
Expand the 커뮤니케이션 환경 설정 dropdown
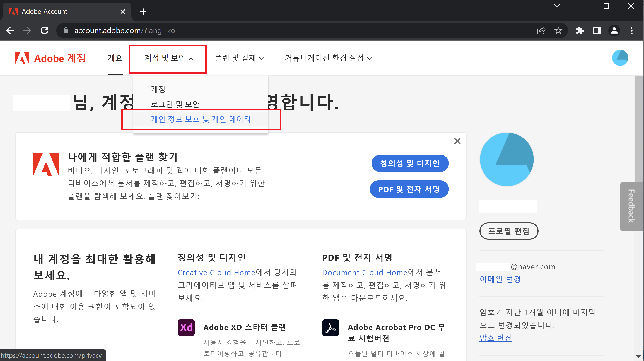click(x=328, y=58)
